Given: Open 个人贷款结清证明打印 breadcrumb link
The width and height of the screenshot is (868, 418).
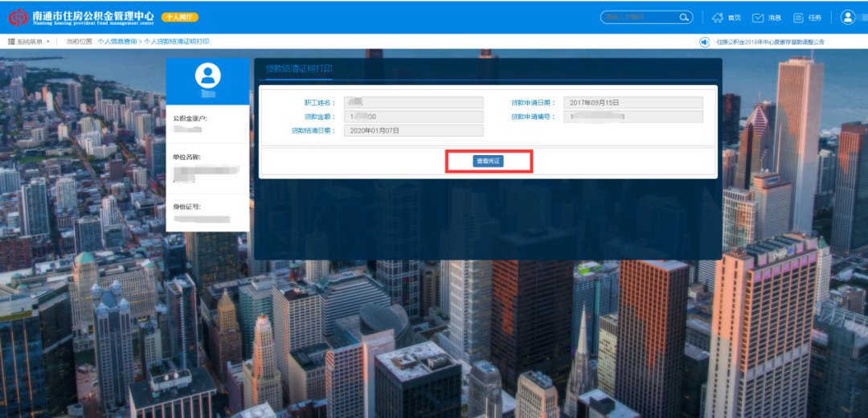Looking at the screenshot, I should [x=176, y=41].
